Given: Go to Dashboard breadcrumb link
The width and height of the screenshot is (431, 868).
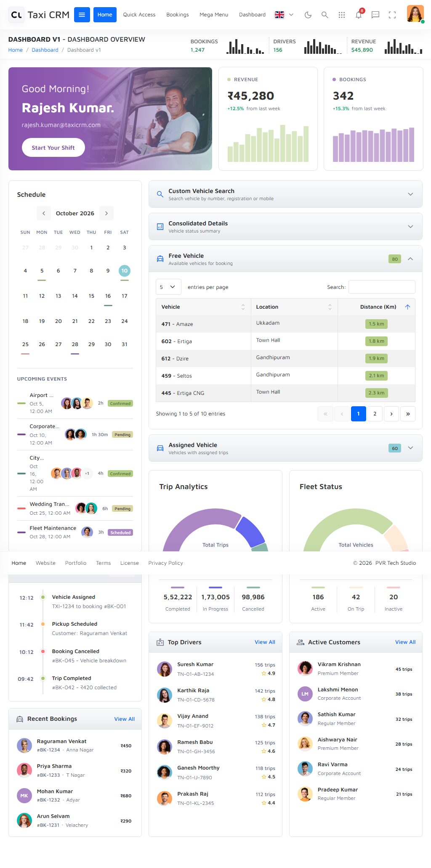Looking at the screenshot, I should tap(45, 50).
